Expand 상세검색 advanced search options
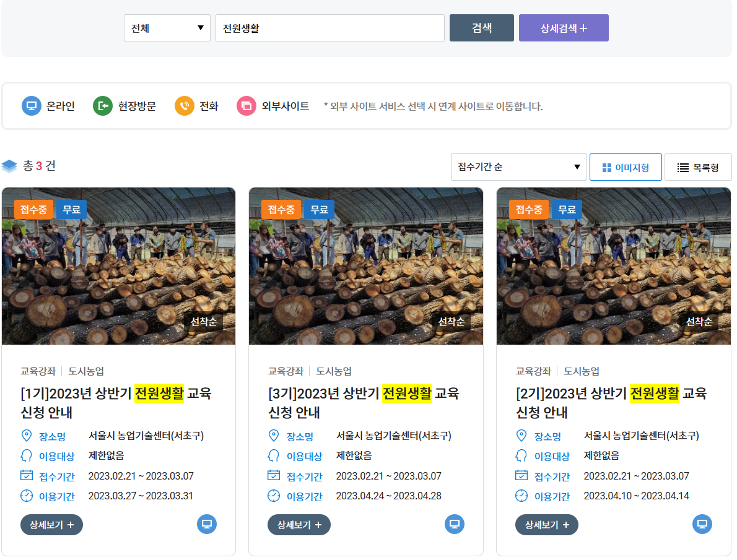737x560 pixels. (564, 28)
